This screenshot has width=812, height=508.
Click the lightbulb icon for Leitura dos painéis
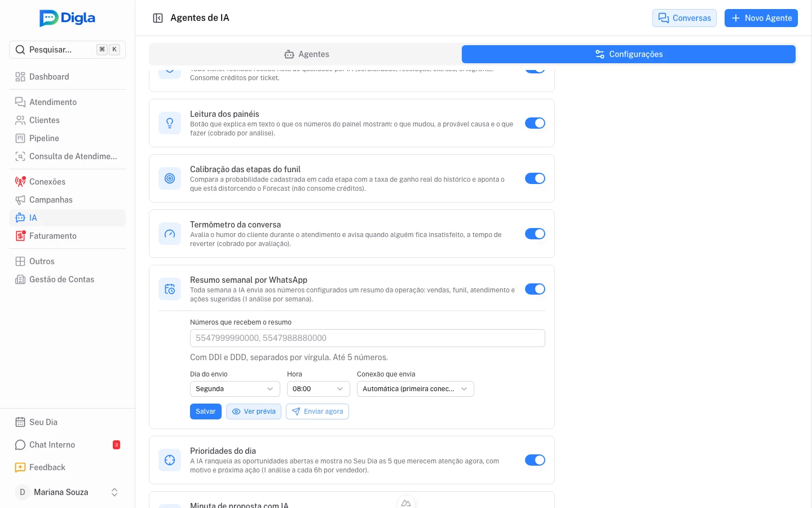click(x=170, y=123)
